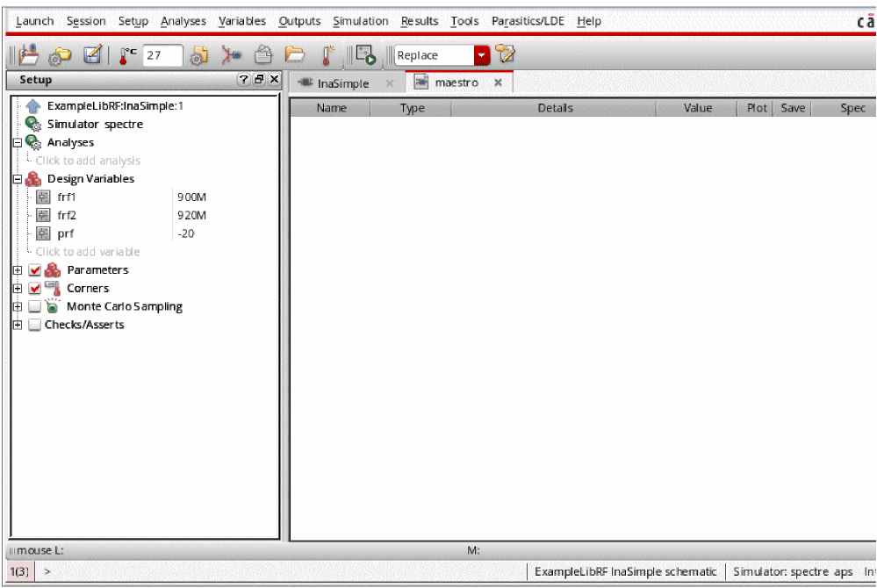
Task: Expand the Checks/Asserts tree node
Action: click(x=17, y=325)
